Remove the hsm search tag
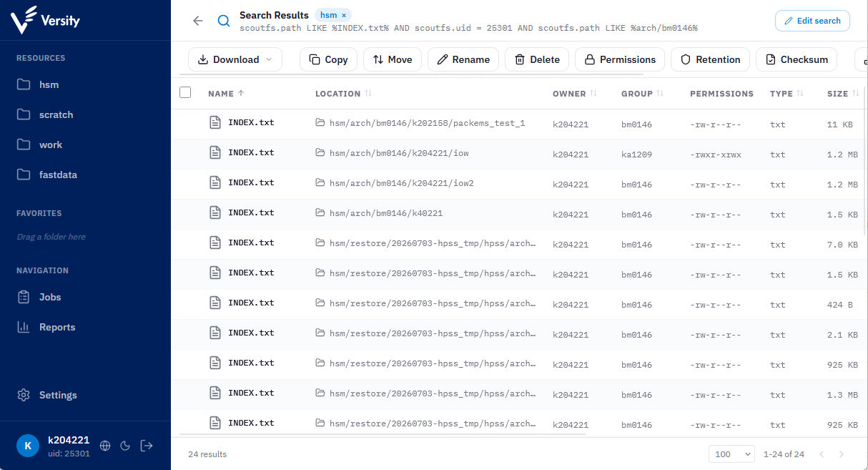Screen dimensions: 868x470 pyautogui.click(x=343, y=15)
